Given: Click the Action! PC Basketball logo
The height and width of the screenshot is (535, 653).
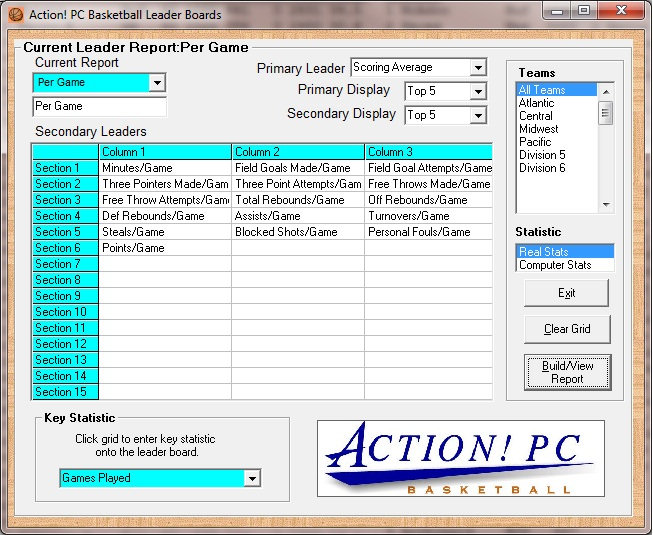Looking at the screenshot, I should pyautogui.click(x=460, y=459).
